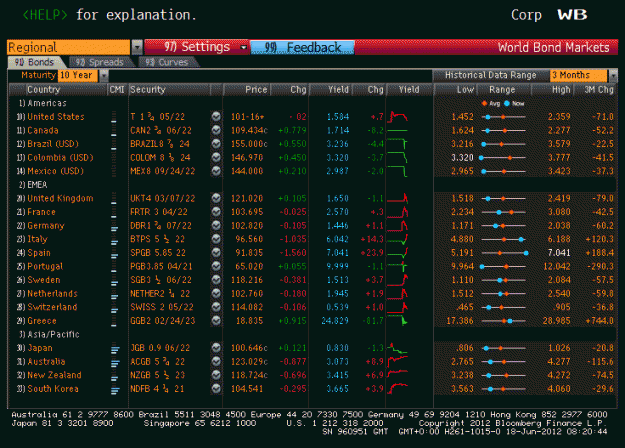Click the Mexico yield value 2.987

pyautogui.click(x=337, y=171)
